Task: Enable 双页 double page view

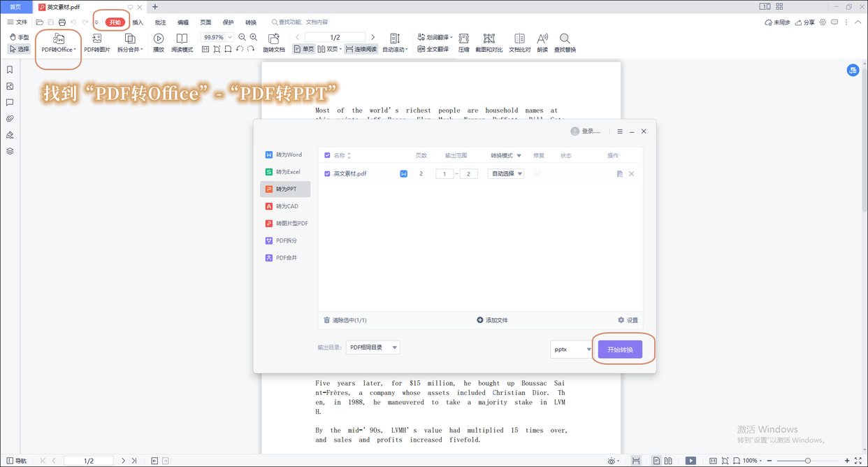Action: click(329, 49)
